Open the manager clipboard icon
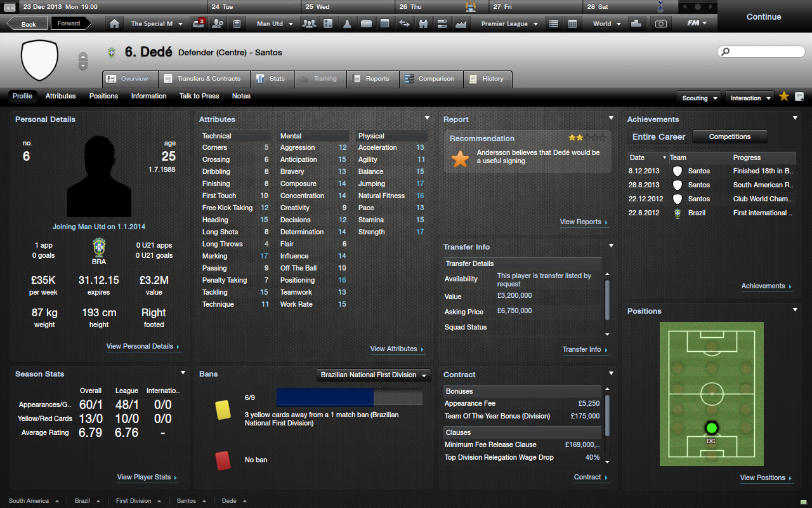This screenshot has width=812, height=508. tap(236, 24)
